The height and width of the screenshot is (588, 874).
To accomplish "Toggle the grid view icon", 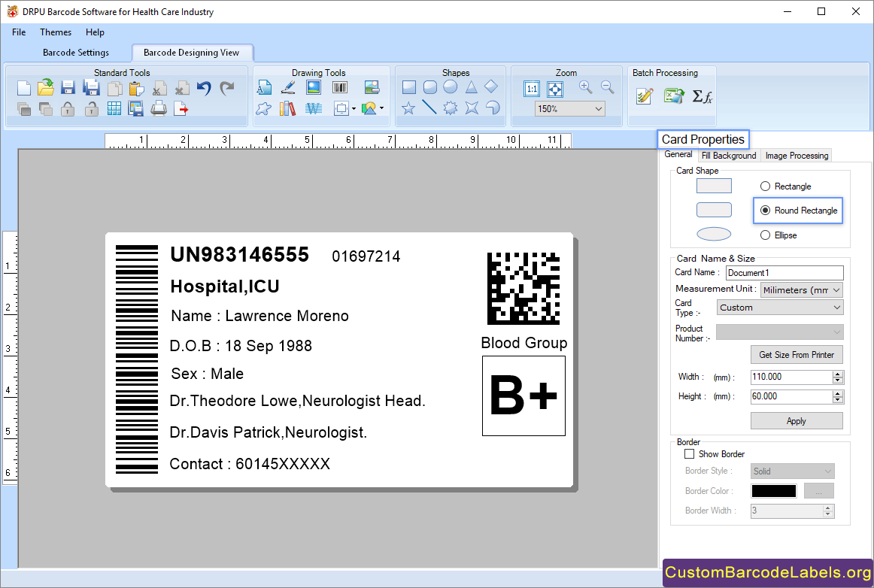I will [x=114, y=109].
